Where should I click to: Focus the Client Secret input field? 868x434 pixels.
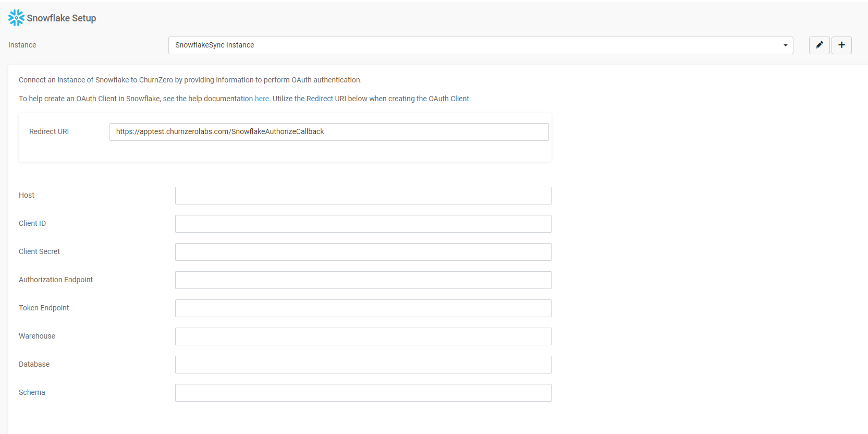click(x=363, y=252)
